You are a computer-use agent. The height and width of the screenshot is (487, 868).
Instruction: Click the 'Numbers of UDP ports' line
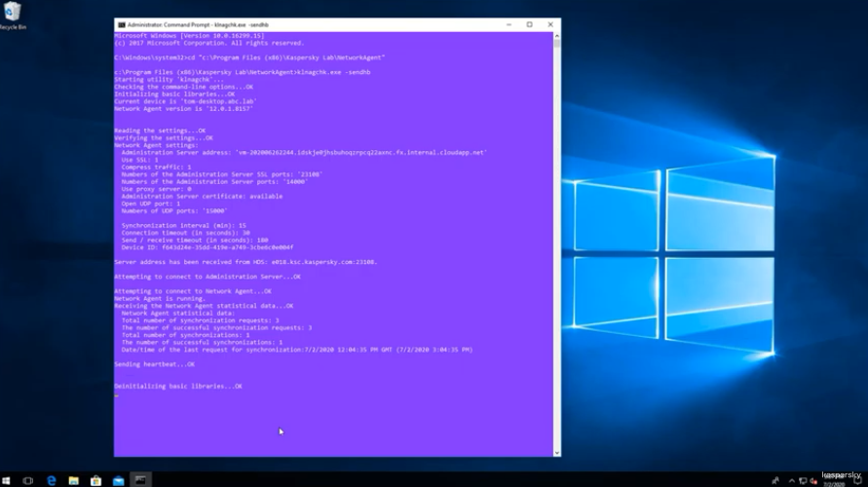pos(174,210)
